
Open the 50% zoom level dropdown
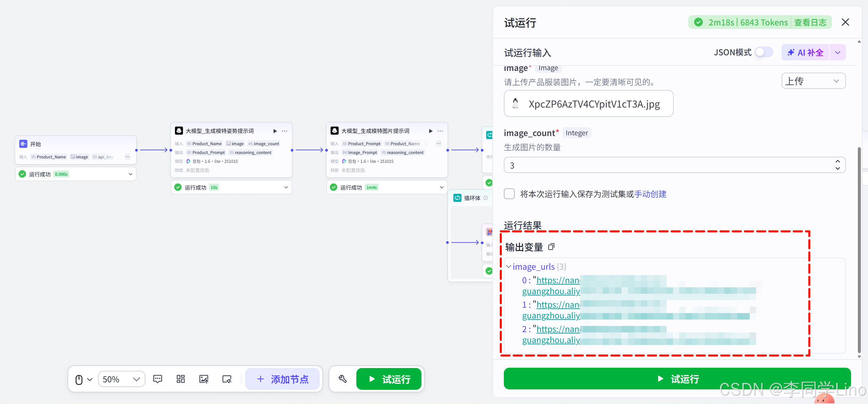(121, 379)
